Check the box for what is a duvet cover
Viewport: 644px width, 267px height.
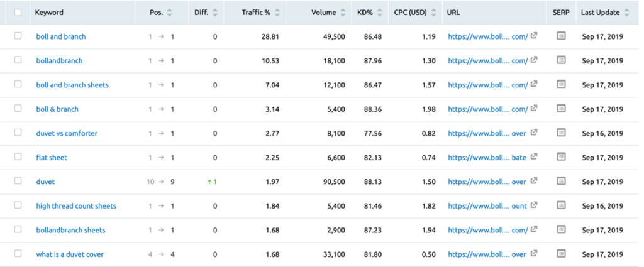point(18,253)
